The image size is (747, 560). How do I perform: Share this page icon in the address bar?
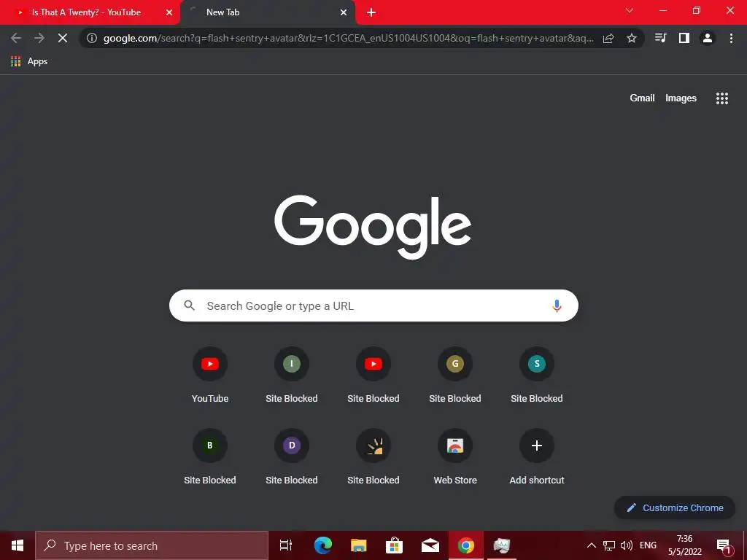pos(608,38)
